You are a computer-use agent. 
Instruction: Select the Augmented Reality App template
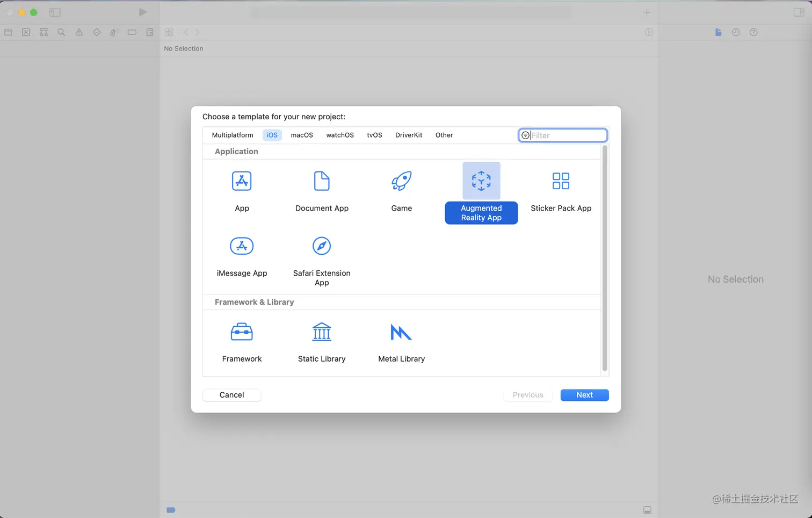tap(481, 193)
